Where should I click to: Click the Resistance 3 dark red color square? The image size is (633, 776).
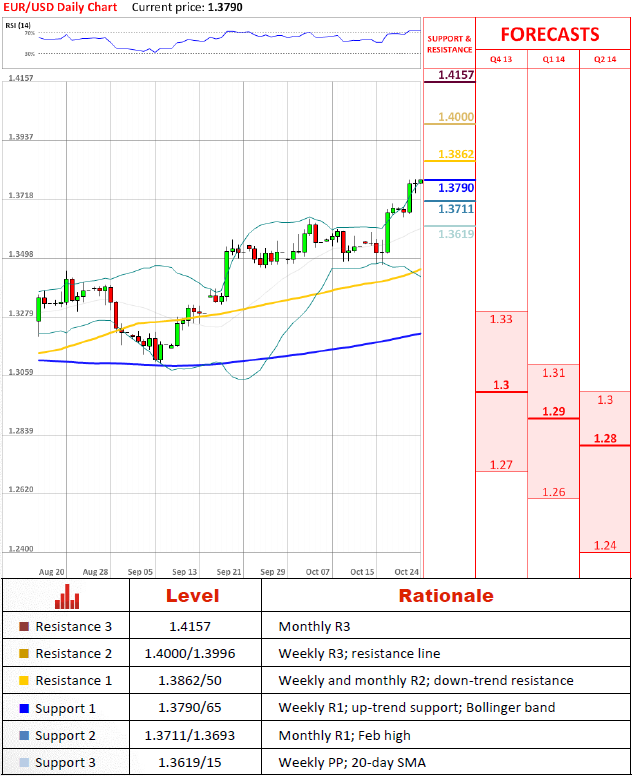click(x=24, y=627)
